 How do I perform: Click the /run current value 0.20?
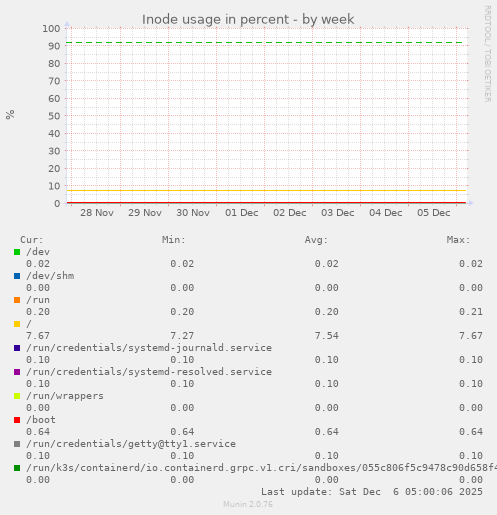(x=38, y=312)
